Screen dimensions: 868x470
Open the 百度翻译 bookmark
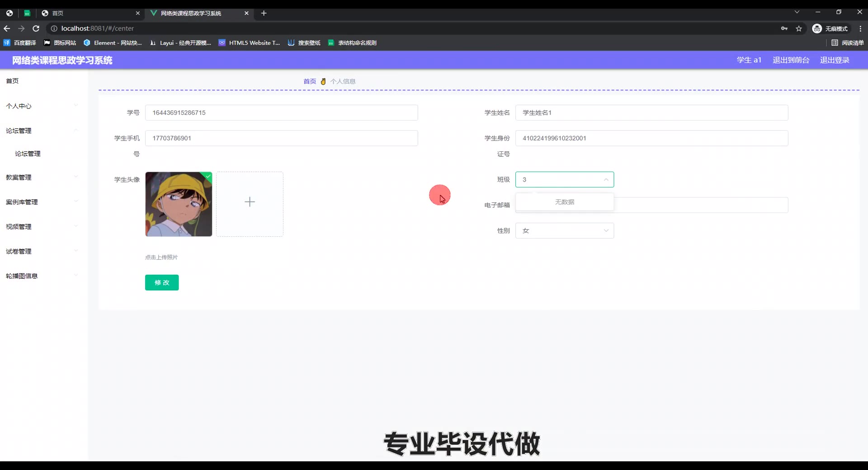pos(20,43)
